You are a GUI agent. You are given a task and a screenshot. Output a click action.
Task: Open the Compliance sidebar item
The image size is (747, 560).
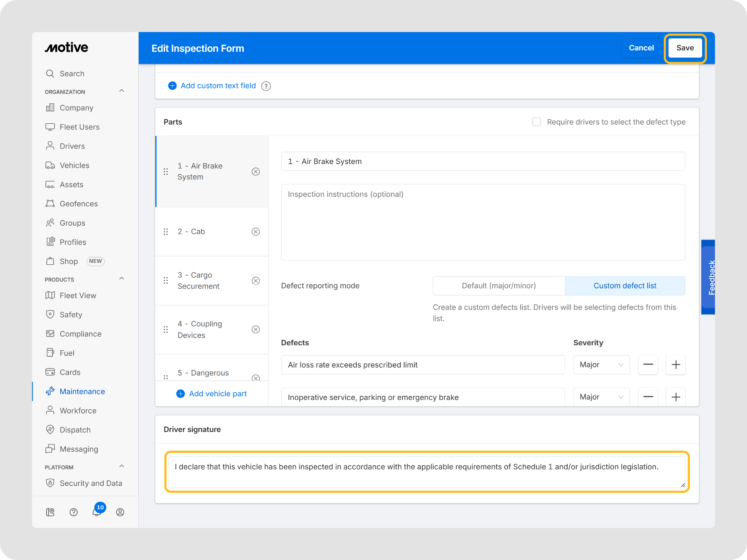80,334
